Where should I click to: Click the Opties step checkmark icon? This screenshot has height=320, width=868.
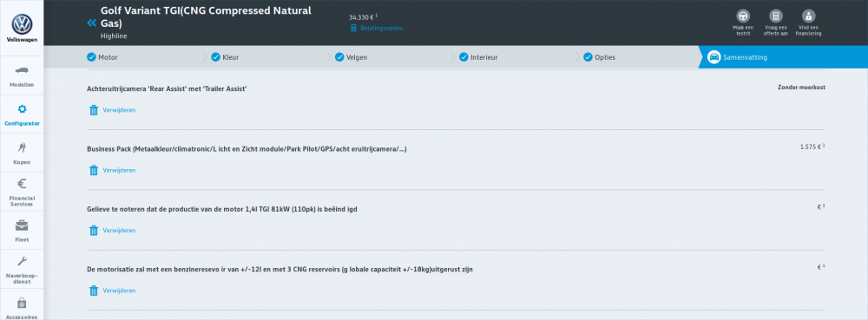[589, 57]
